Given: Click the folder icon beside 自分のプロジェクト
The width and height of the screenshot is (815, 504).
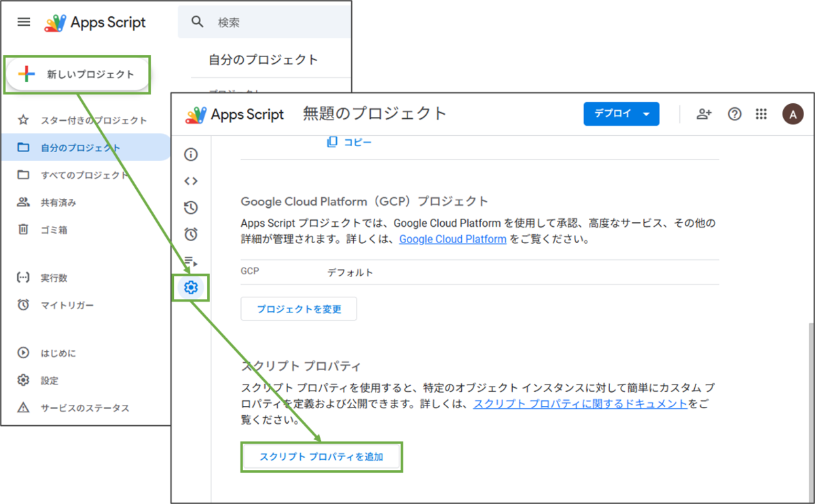Looking at the screenshot, I should [x=24, y=147].
